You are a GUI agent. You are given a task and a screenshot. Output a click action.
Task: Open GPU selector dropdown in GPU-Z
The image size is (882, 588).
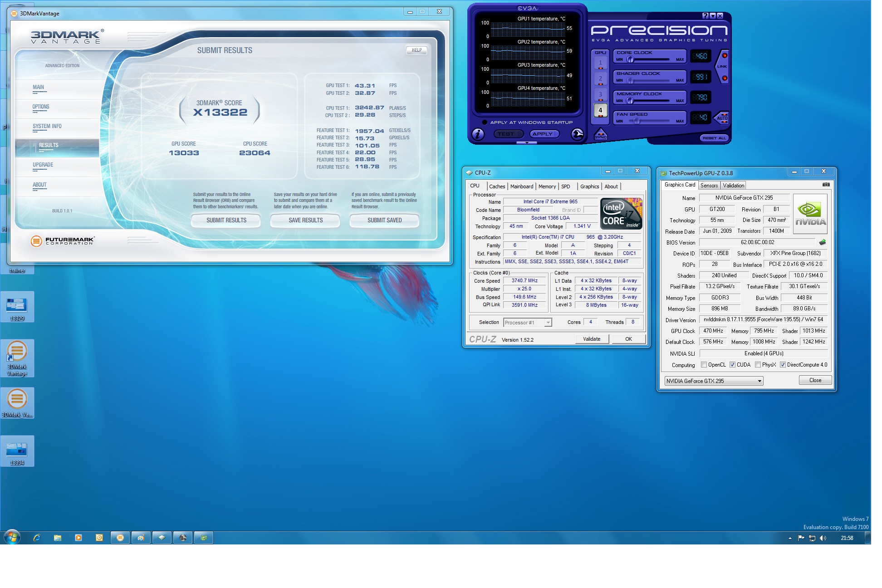pos(714,381)
